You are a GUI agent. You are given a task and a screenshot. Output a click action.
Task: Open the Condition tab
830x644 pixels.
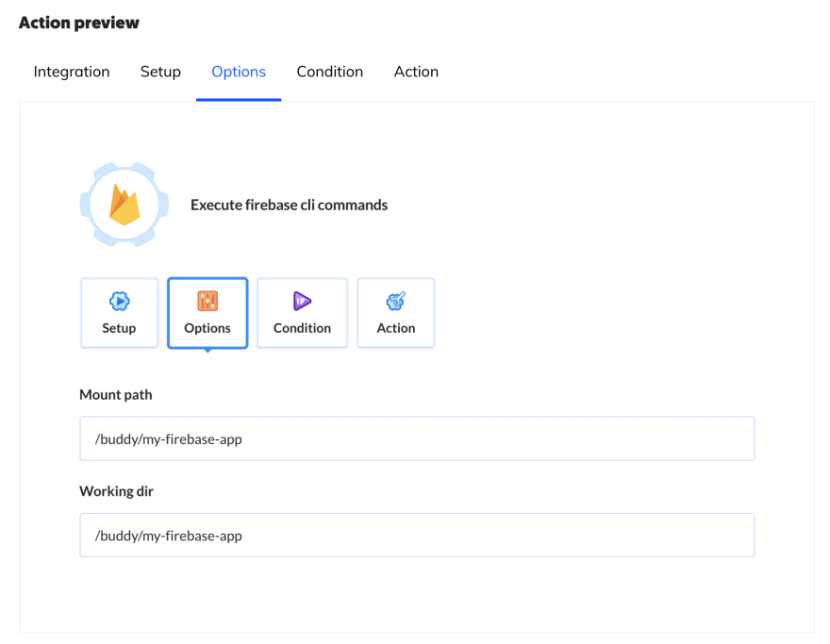pyautogui.click(x=330, y=72)
